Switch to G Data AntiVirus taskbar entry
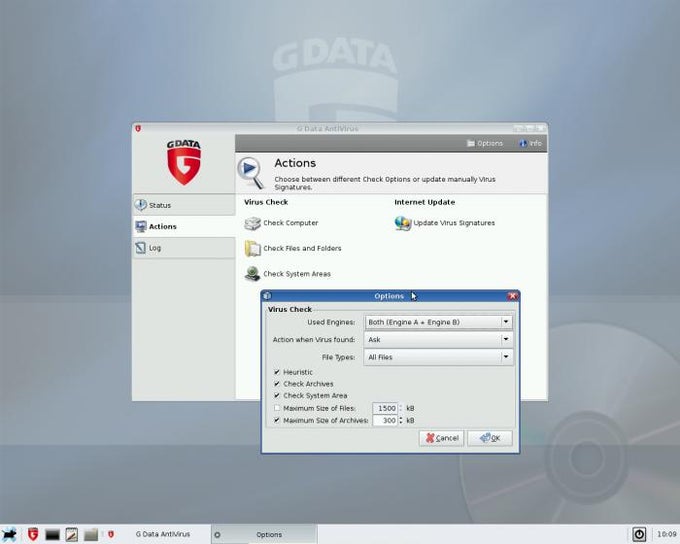This screenshot has height=544, width=680. click(157, 534)
